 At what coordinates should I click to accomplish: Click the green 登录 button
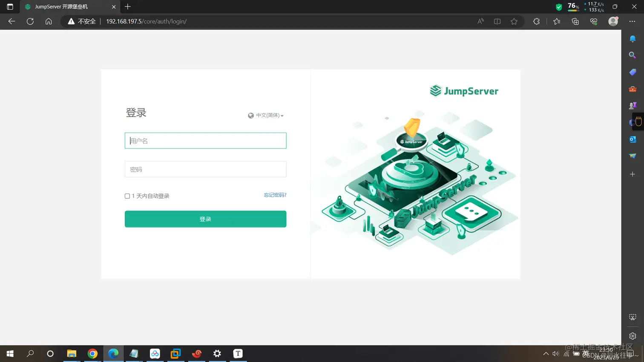tap(205, 219)
